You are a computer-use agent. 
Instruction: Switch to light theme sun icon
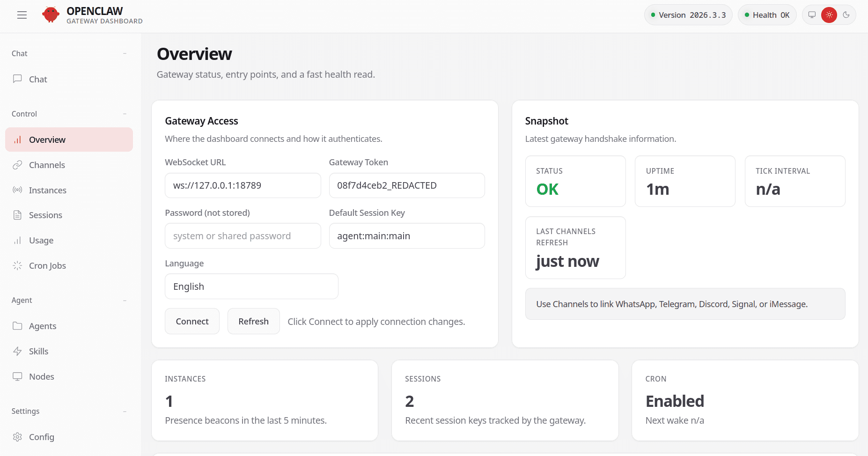[829, 15]
